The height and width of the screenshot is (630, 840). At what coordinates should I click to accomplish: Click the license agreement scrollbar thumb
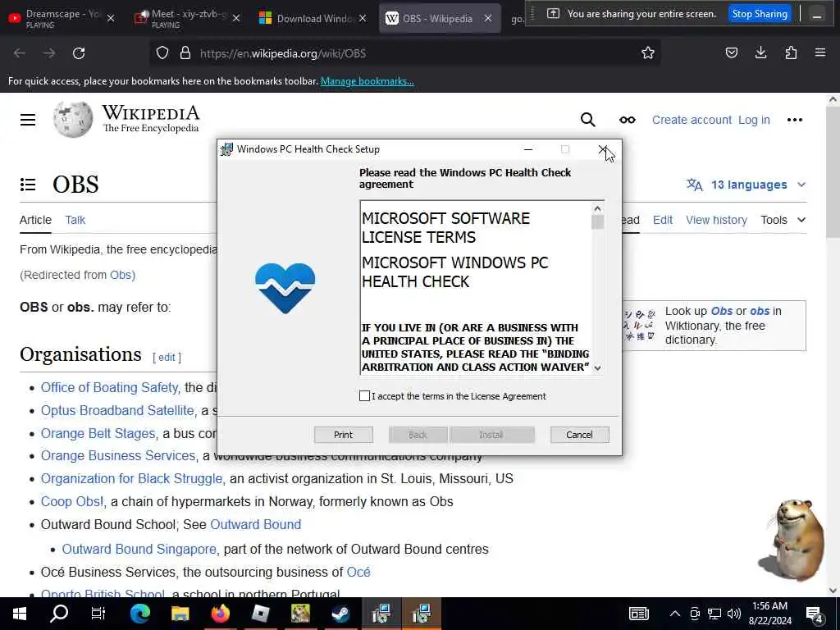[597, 221]
